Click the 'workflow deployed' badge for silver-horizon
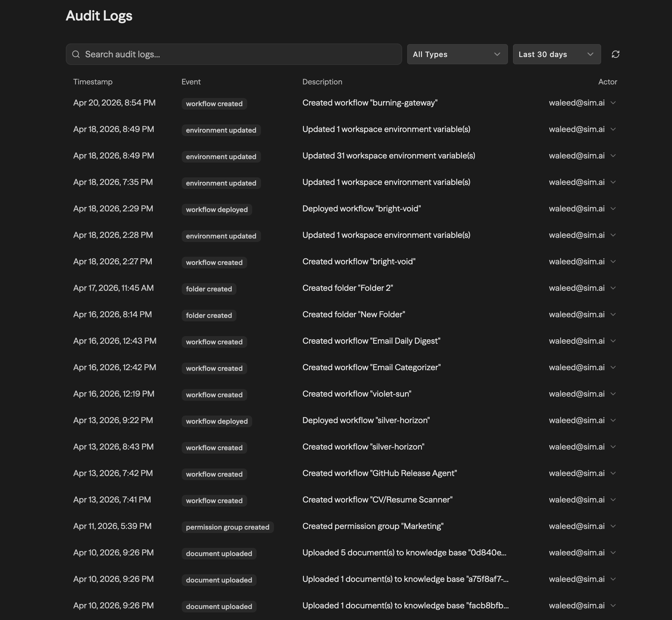 coord(217,421)
